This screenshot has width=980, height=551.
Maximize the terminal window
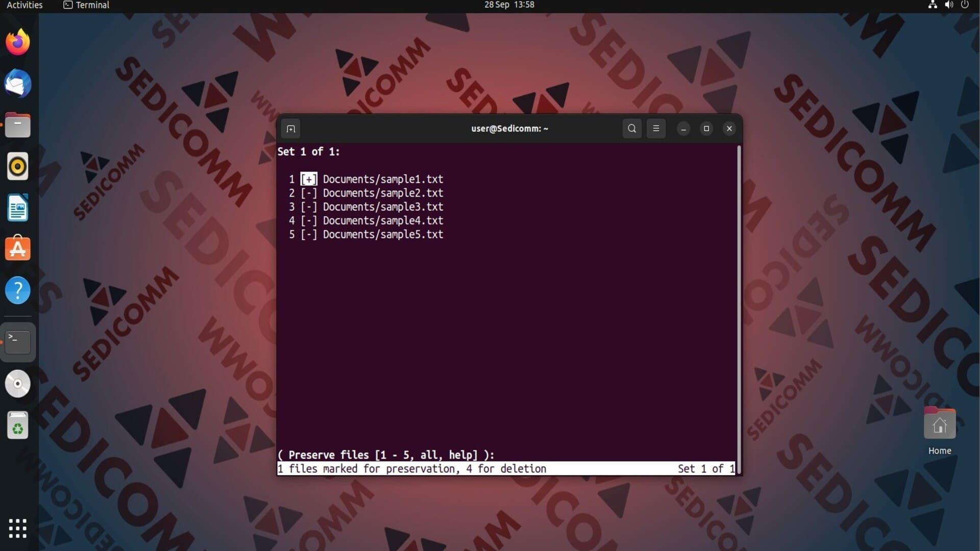(706, 129)
